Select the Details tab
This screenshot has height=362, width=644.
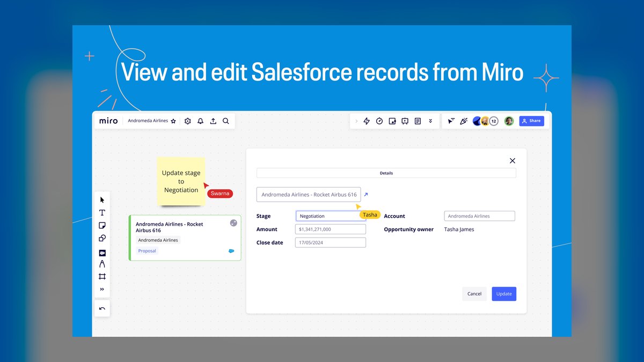coord(386,173)
